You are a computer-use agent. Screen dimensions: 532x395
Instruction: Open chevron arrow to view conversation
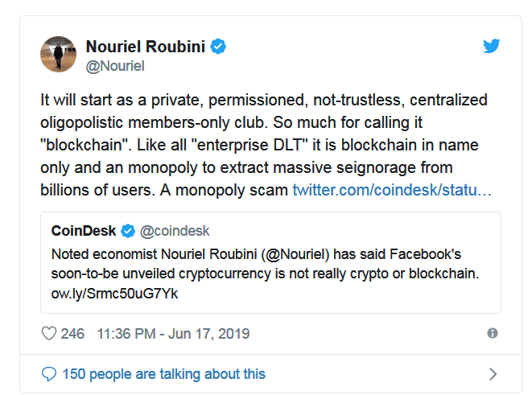pyautogui.click(x=493, y=374)
